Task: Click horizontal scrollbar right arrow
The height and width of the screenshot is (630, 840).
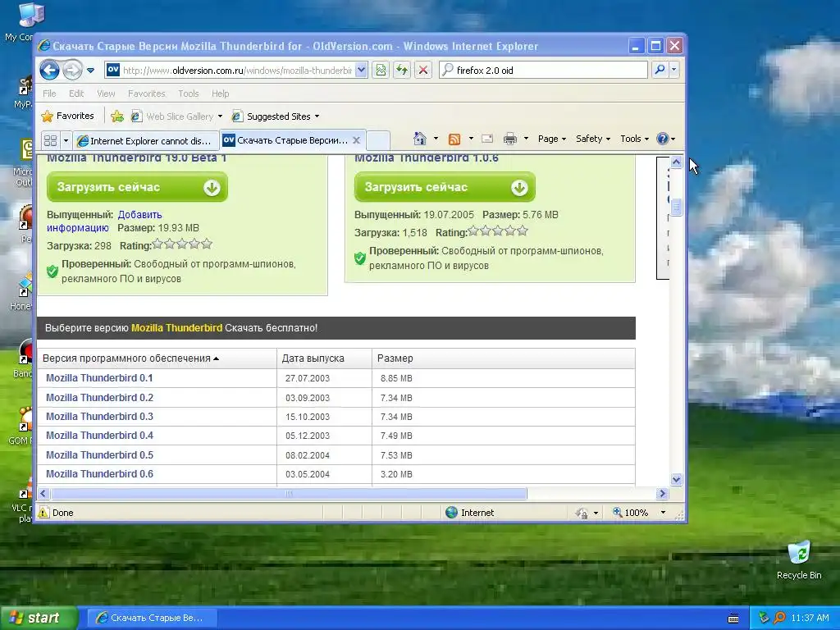Action: coord(662,493)
